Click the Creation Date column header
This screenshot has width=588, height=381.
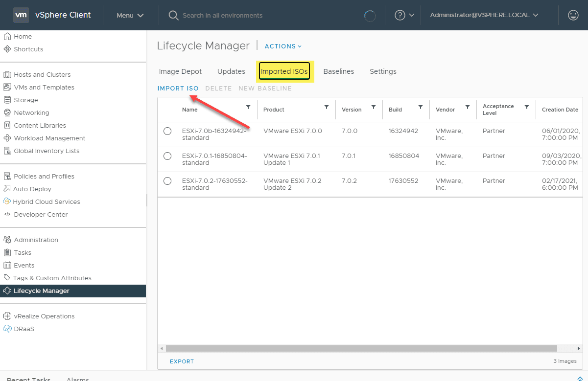[x=560, y=110]
